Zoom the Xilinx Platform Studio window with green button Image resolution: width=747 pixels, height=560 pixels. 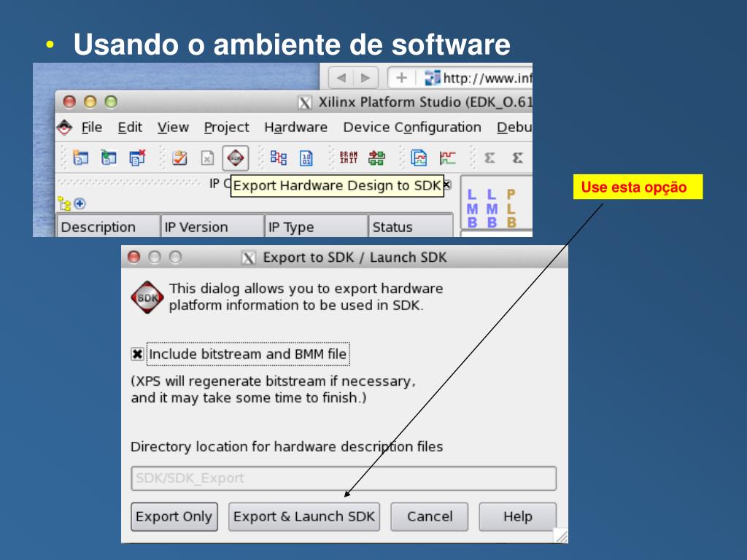[111, 101]
